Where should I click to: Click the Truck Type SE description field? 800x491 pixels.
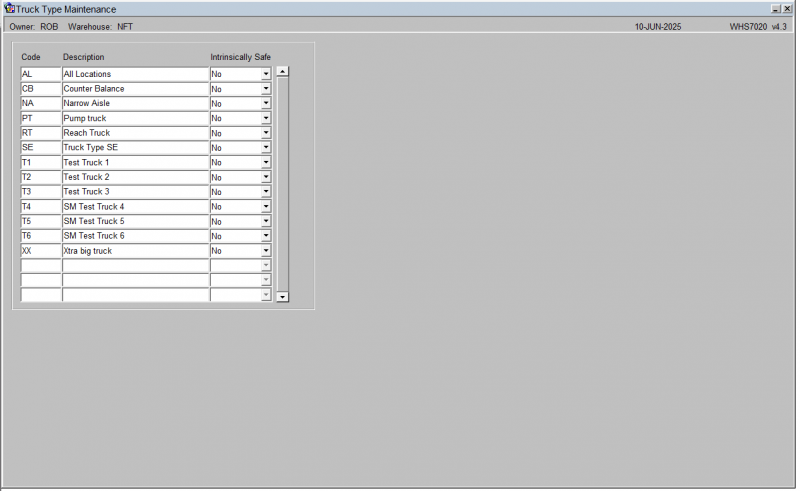[135, 148]
